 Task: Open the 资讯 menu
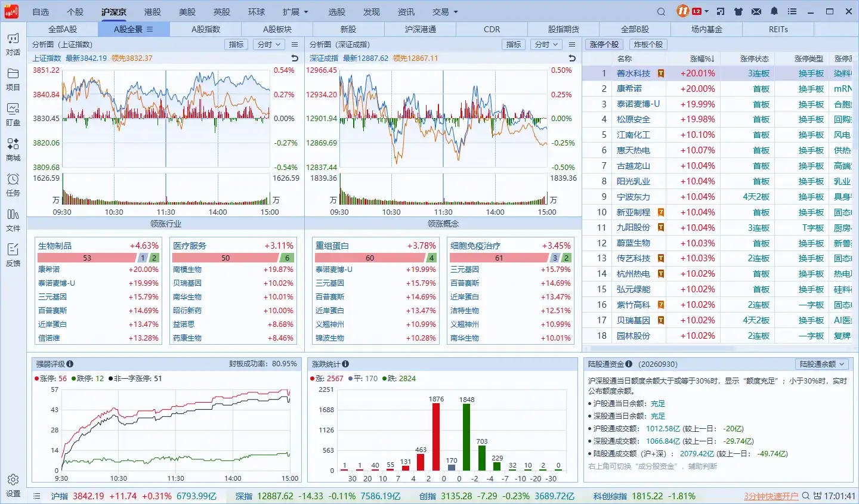[x=406, y=12]
